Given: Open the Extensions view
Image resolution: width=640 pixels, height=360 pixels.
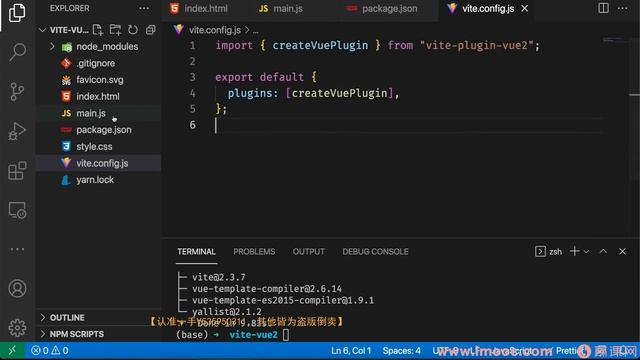Looking at the screenshot, I should point(17,170).
